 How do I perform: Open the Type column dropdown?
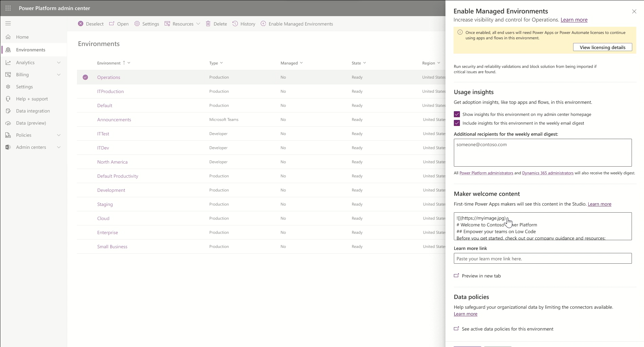(221, 63)
